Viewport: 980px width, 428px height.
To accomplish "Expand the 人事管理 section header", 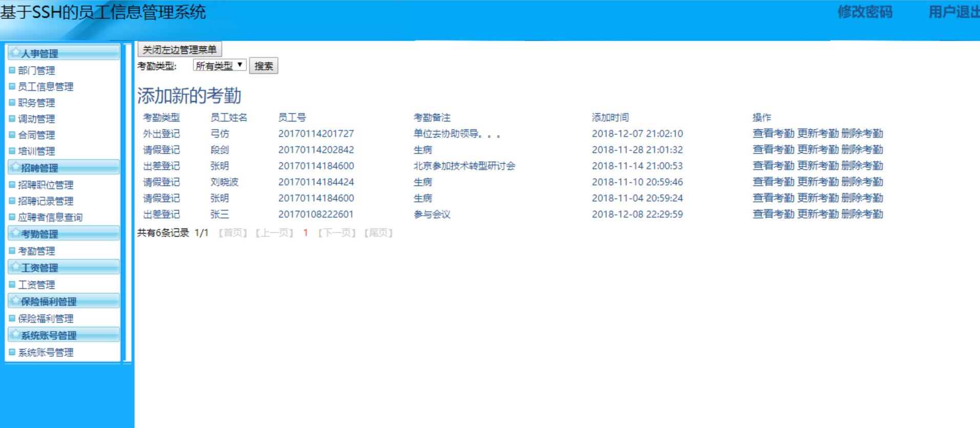I will point(64,53).
